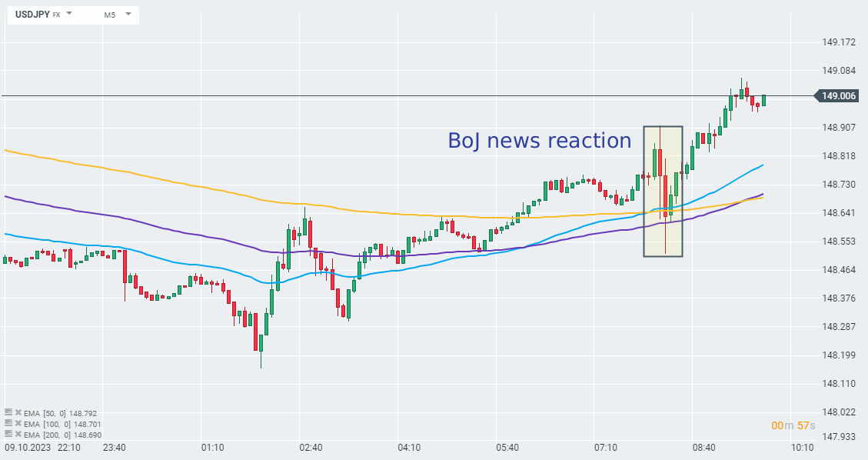The height and width of the screenshot is (460, 868).
Task: Click the current price tag 149.006
Action: 839,96
